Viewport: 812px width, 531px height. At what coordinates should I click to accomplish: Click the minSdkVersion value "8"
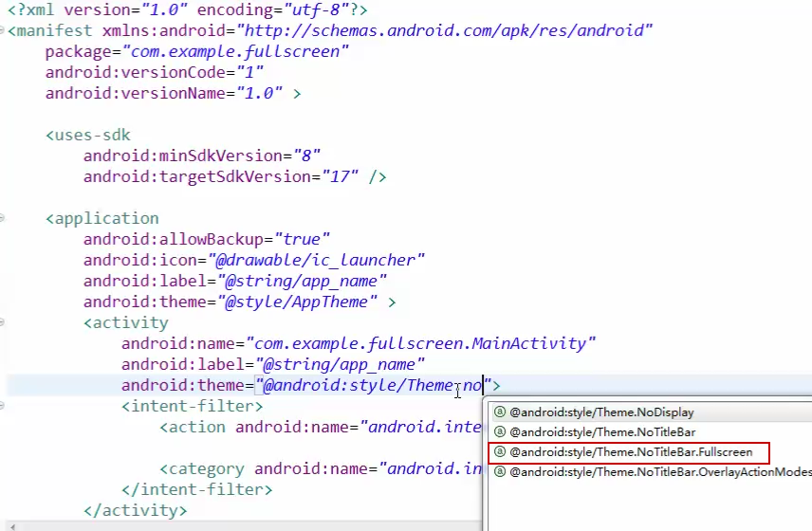(x=307, y=156)
